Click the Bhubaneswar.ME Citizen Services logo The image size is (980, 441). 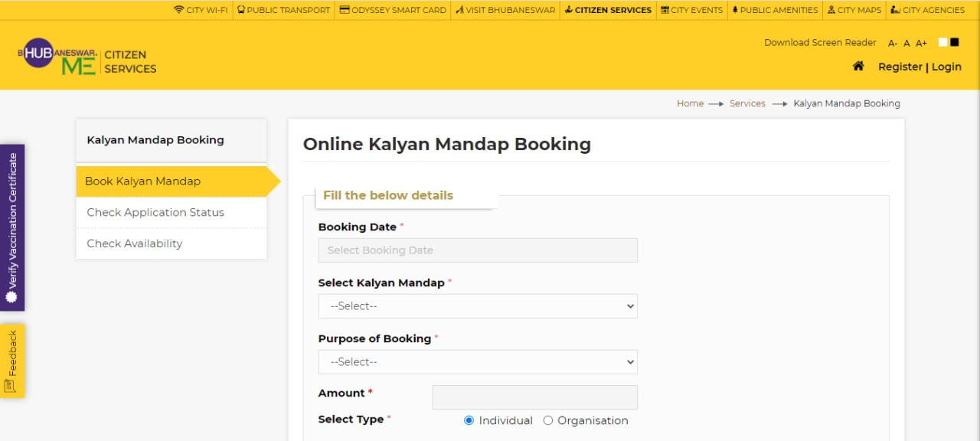click(x=87, y=57)
